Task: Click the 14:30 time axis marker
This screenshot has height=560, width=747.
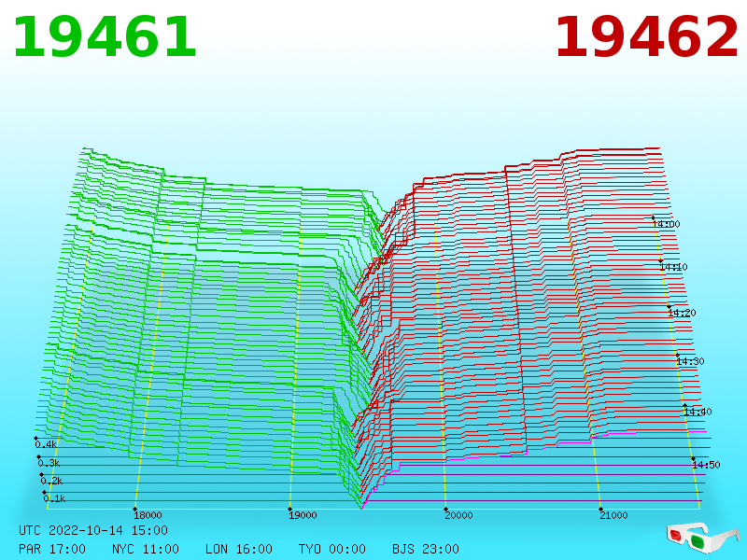Action: tap(690, 361)
